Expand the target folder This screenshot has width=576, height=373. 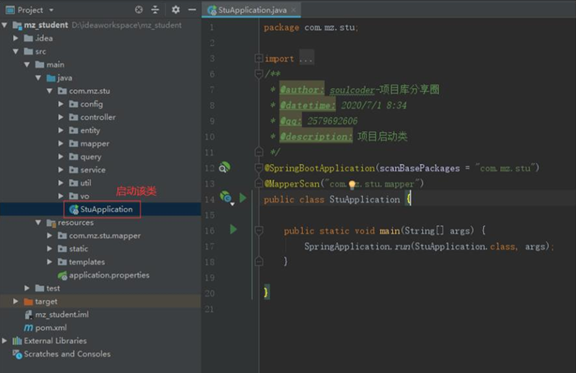click(x=15, y=301)
